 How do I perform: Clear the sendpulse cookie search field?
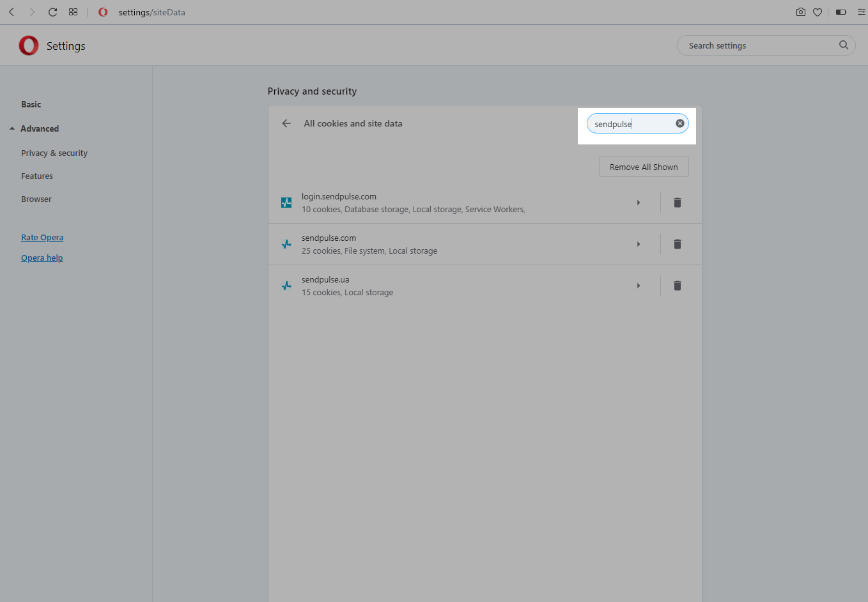680,123
